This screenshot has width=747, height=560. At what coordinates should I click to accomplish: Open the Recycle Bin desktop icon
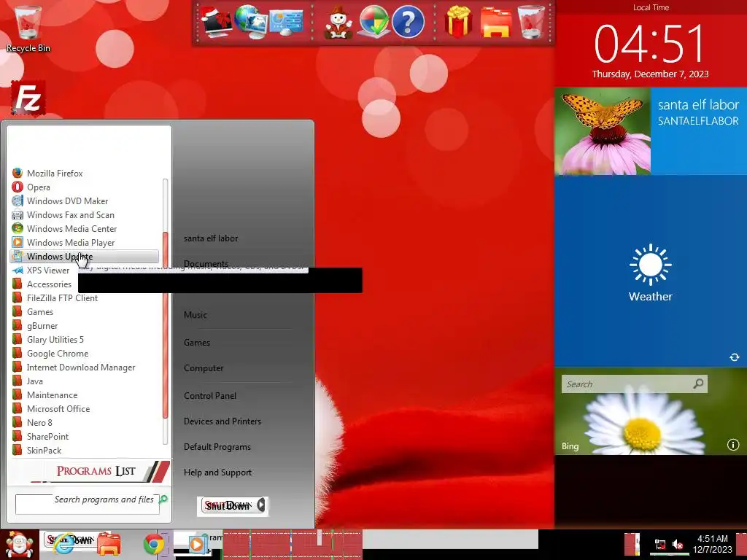(28, 28)
